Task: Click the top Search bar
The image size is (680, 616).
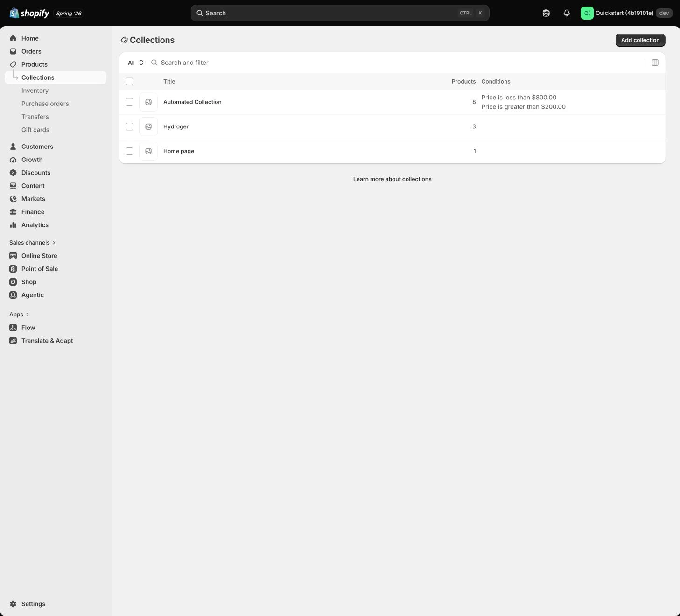Action: point(340,13)
